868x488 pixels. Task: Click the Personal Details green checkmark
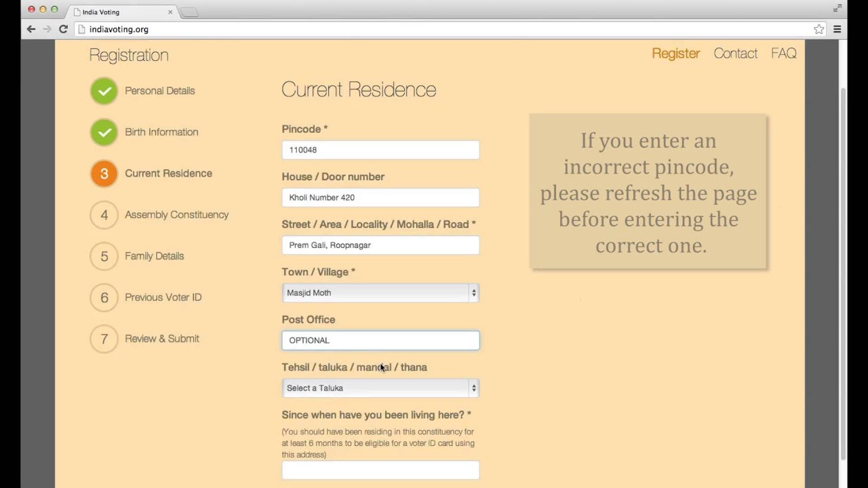coord(104,91)
